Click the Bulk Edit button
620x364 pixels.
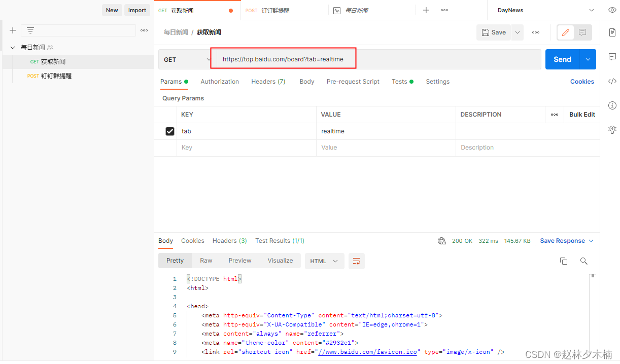click(x=582, y=115)
